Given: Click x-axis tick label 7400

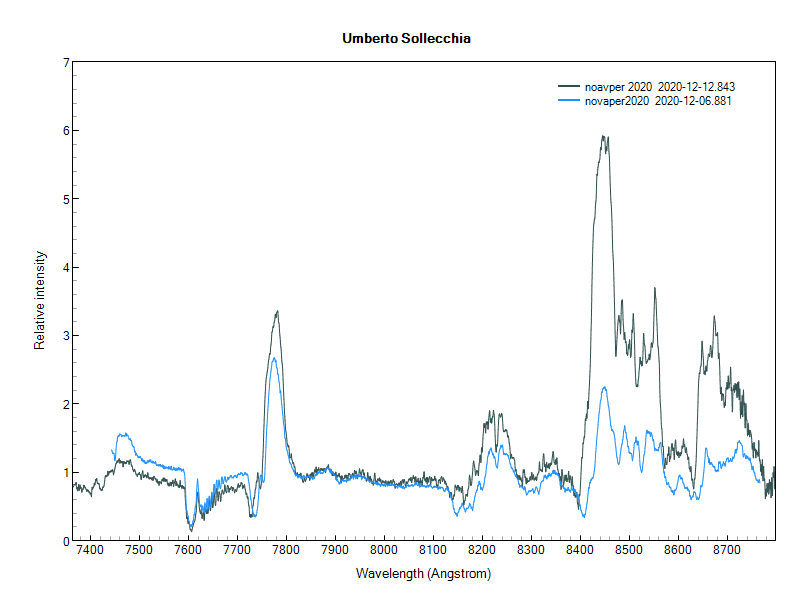Looking at the screenshot, I should (x=90, y=550).
